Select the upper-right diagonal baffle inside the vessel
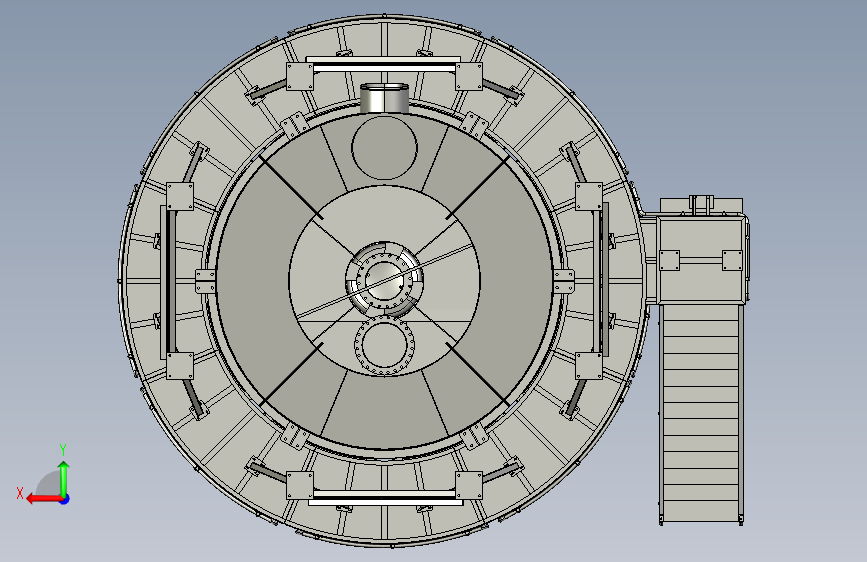This screenshot has width=867, height=562. pos(478,187)
